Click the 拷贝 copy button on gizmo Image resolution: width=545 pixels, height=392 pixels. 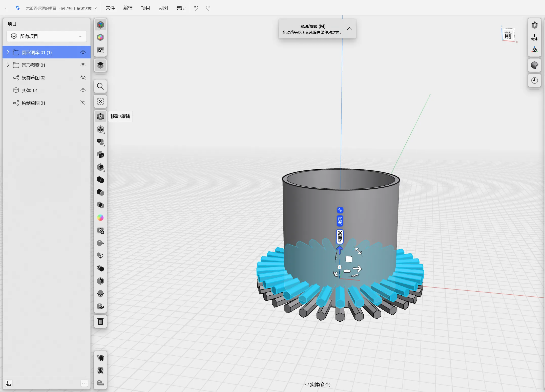(x=340, y=221)
